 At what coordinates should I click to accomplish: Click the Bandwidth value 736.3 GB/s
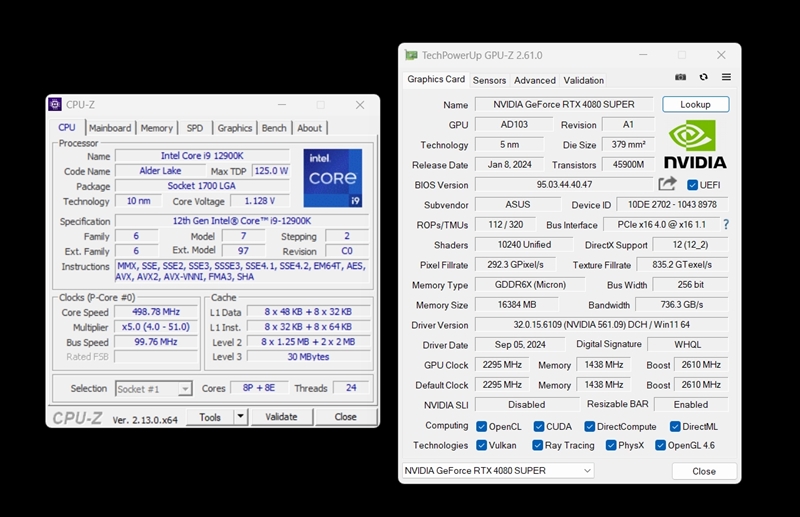pos(682,305)
